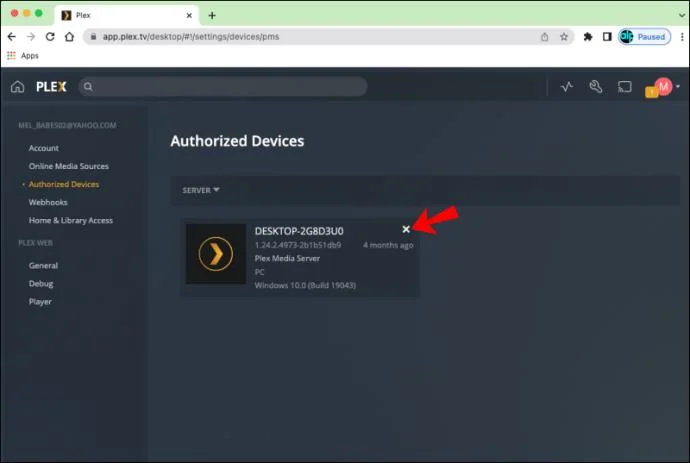Go forward in browser
This screenshot has width=690, height=463.
pos(31,37)
